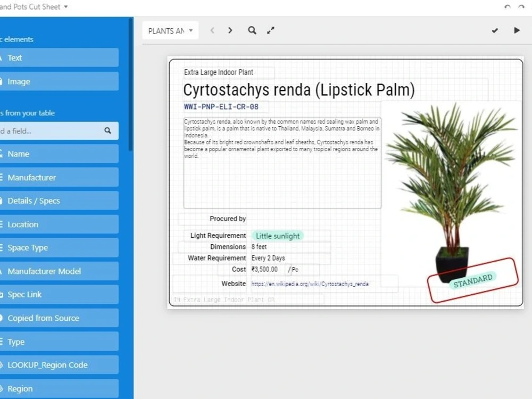532x399 pixels.
Task: Select the faded IN Extra Large Indoor Plant footer
Action: click(x=224, y=300)
